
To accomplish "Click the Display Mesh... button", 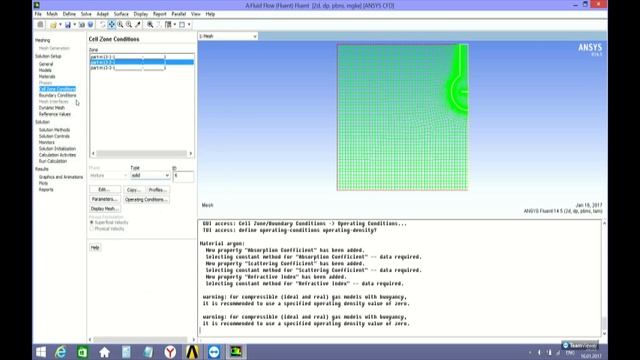I will pyautogui.click(x=105, y=209).
